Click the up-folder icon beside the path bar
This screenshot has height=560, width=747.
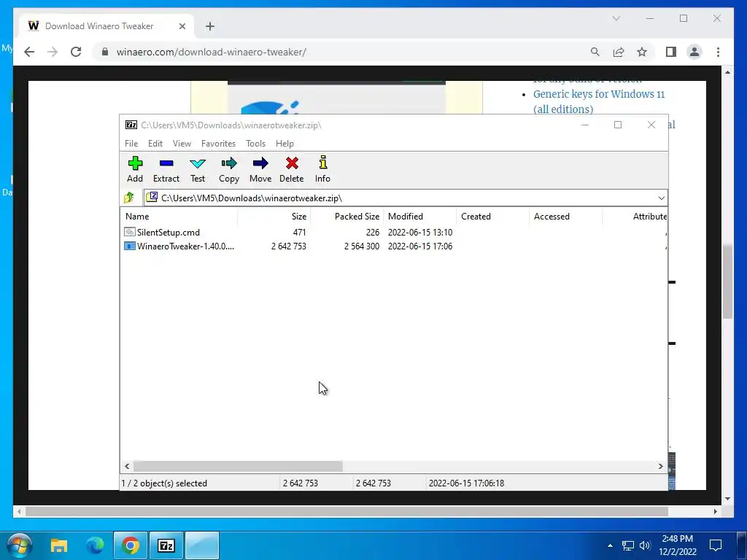tap(129, 198)
